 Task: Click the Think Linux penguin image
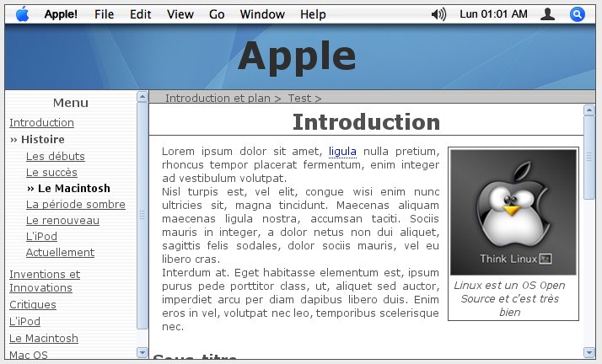[x=513, y=212]
